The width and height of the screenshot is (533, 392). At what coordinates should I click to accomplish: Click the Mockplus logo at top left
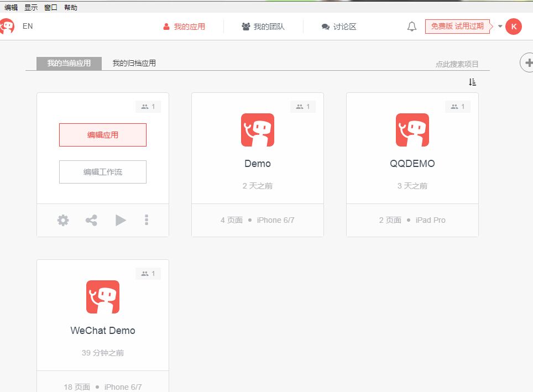pos(7,27)
